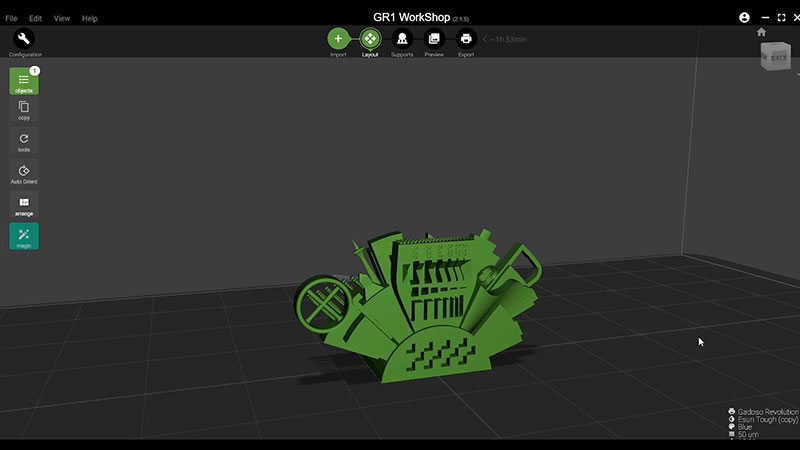
Task: Expand the print time estimate chevron
Action: (485, 39)
